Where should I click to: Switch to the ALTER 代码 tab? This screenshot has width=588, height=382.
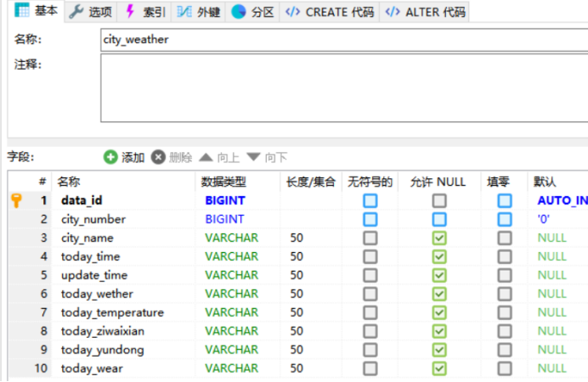pos(425,12)
